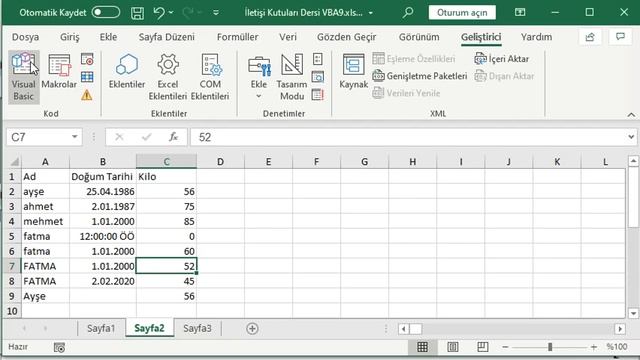Click the relative references grid icon
The width and height of the screenshot is (640, 360).
[87, 77]
